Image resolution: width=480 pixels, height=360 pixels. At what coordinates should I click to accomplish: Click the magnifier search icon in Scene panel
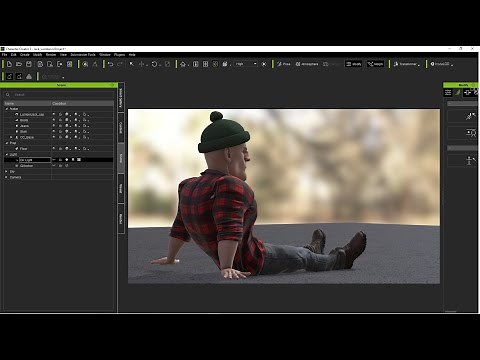[x=8, y=95]
